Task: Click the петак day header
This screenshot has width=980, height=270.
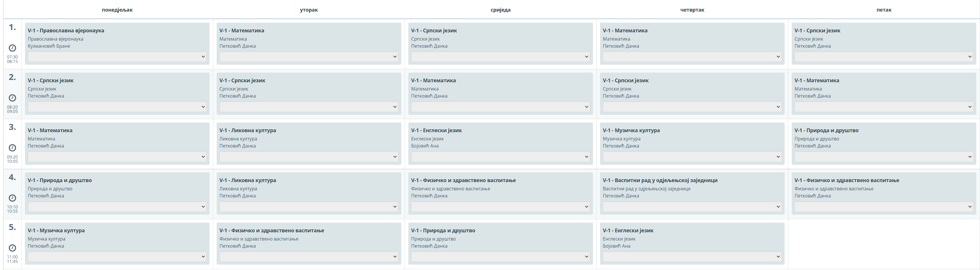Action: (884, 10)
